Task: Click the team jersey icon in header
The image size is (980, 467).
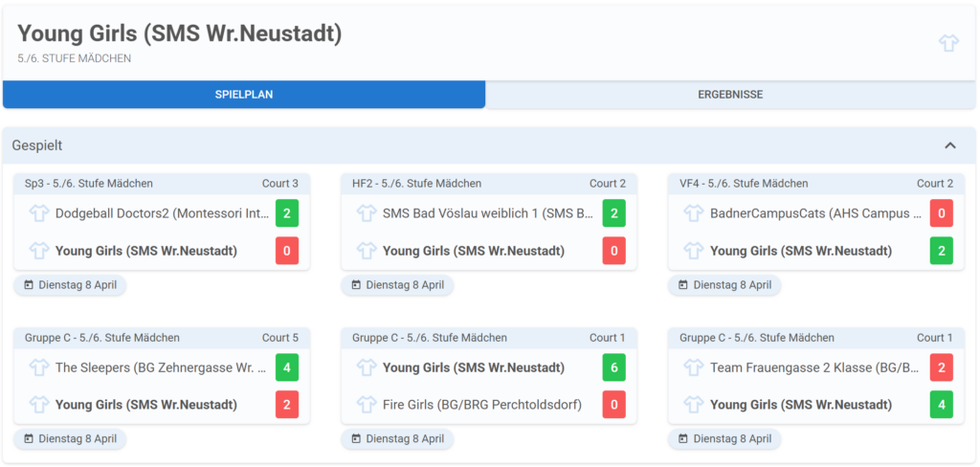Action: click(x=948, y=43)
